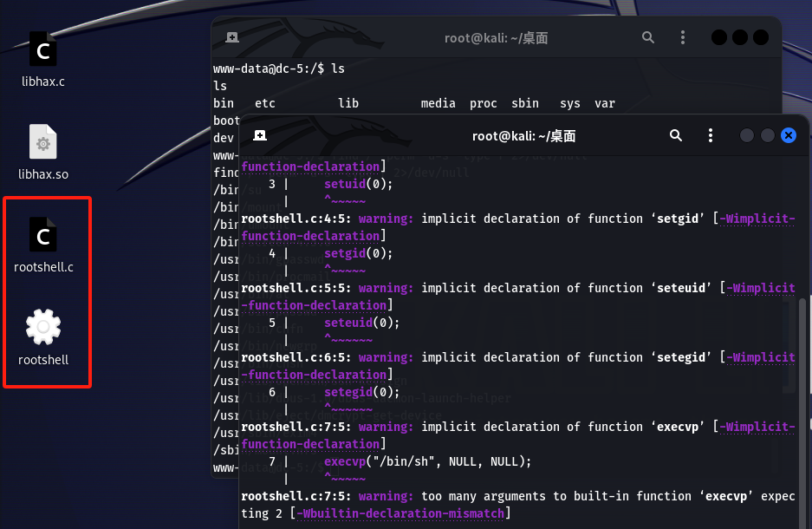This screenshot has width=812, height=529.
Task: Click 'media' directory in back terminal listing
Action: coord(438,103)
